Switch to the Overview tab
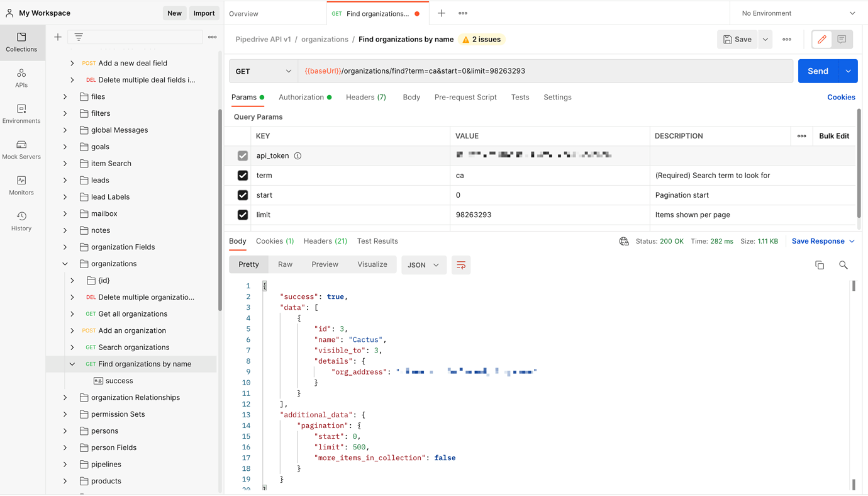Viewport: 868px width, 496px height. [x=244, y=13]
